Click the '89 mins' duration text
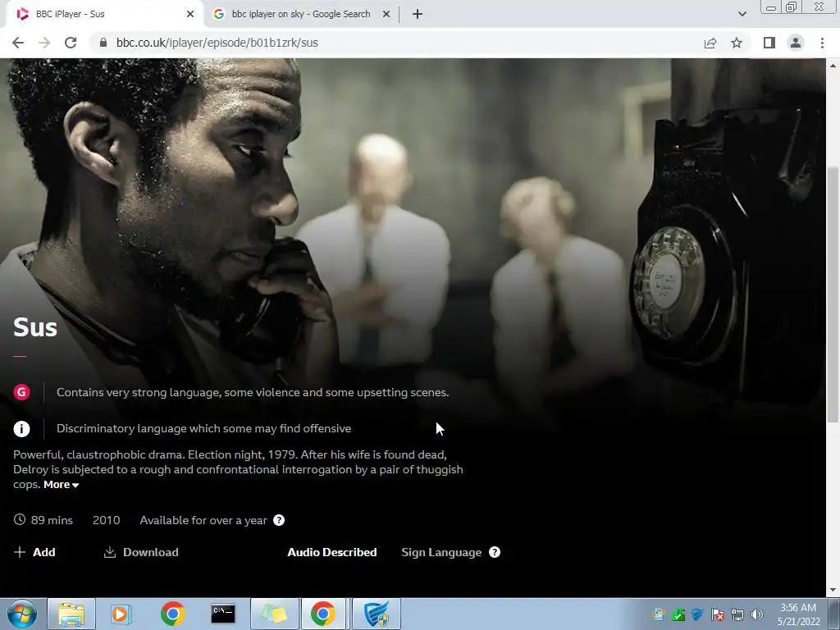This screenshot has width=840, height=630. tap(52, 520)
